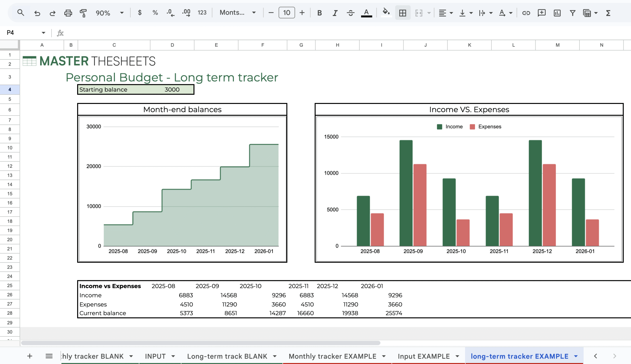Add a new sheet with plus button
631x364 pixels.
click(x=30, y=356)
